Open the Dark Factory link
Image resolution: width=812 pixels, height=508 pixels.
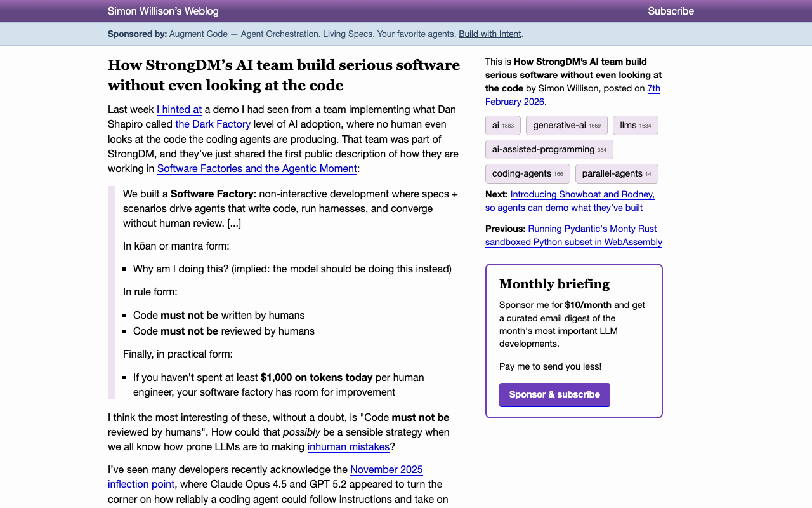pos(213,124)
